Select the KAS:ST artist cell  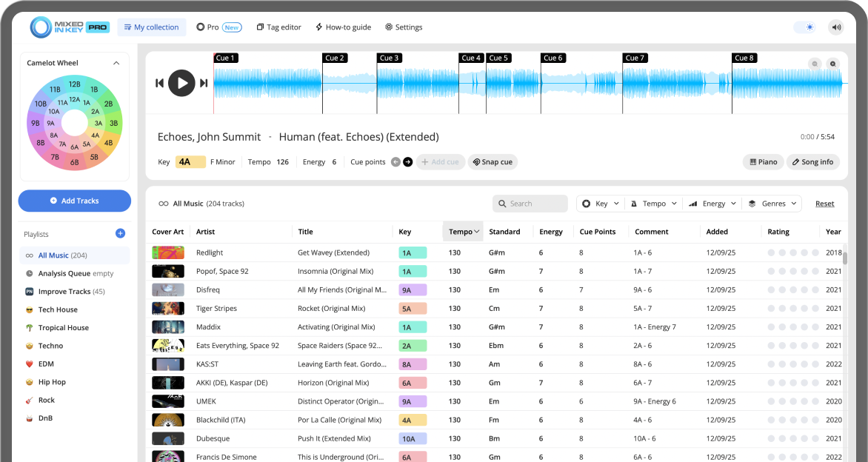point(207,364)
